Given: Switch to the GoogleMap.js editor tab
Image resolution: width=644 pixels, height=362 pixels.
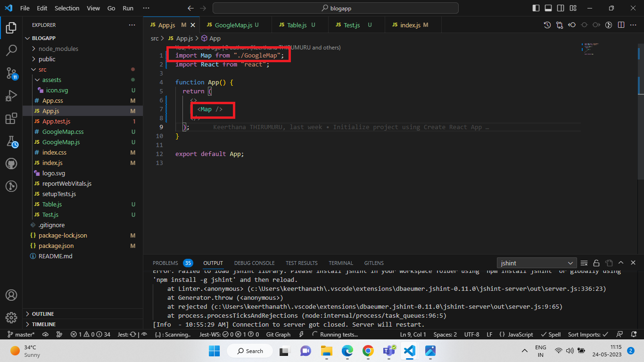Looking at the screenshot, I should (x=233, y=25).
